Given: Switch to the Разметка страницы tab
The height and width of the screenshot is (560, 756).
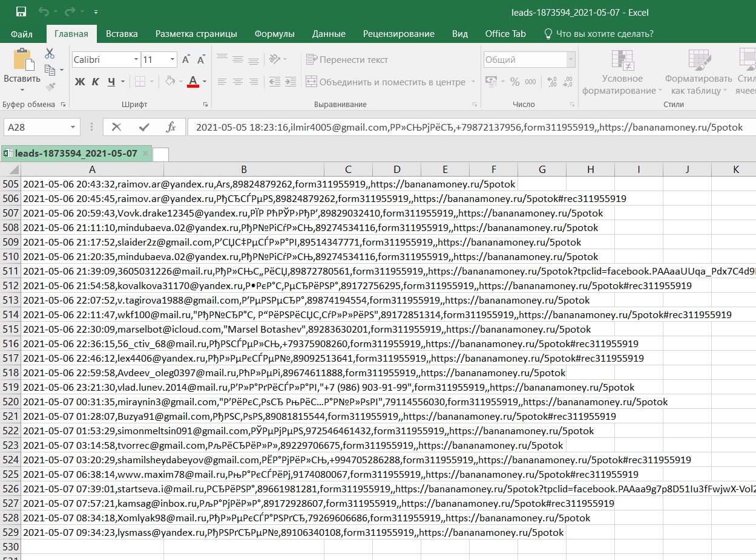Looking at the screenshot, I should click(196, 34).
